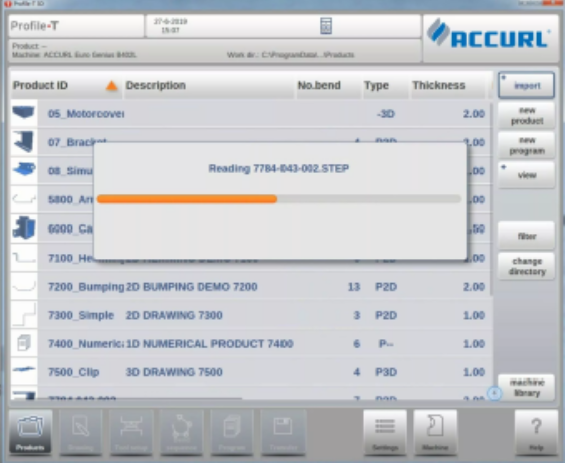This screenshot has height=463, width=565.
Task: Click the filter button
Action: 526,236
